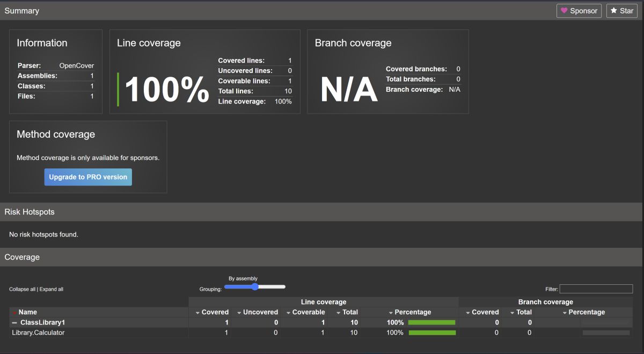
Task: Click the 'Covered branches:' label
Action: (x=416, y=69)
